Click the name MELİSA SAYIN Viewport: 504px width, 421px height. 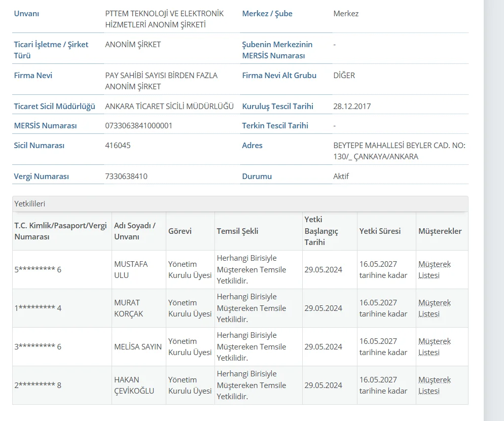coord(138,347)
